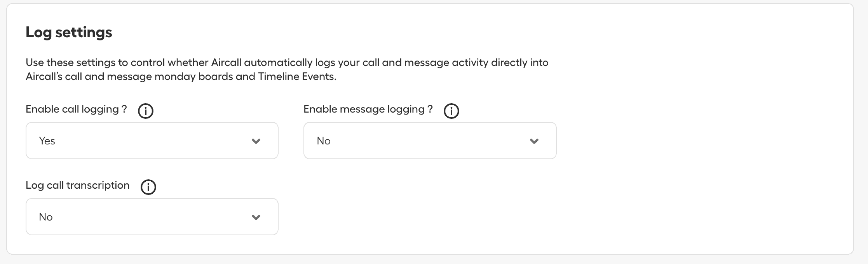The image size is (868, 264).
Task: Click info icon beside Enable call logging
Action: (146, 111)
